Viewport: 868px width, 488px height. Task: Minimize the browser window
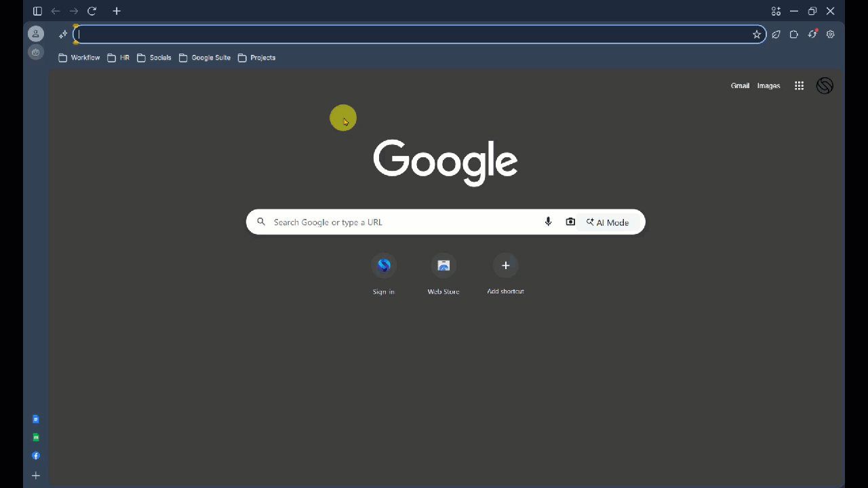tap(794, 11)
